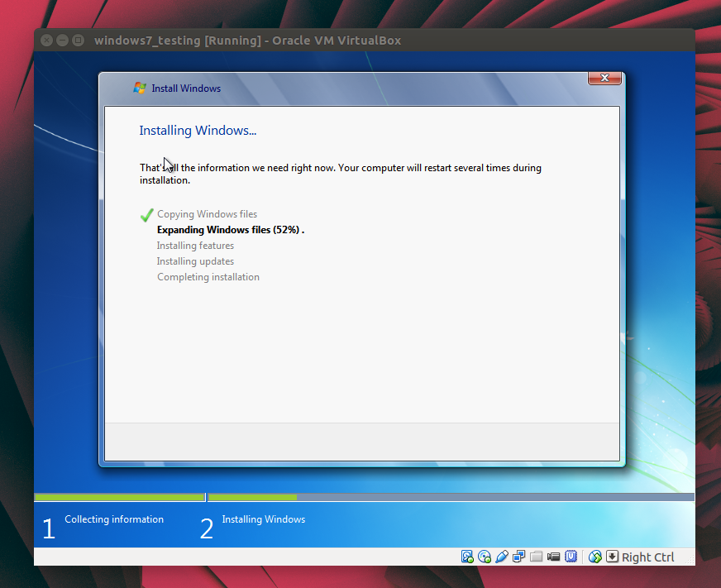Viewport: 721px width, 588px height.
Task: Click the USB devices status icon
Action: 502,557
